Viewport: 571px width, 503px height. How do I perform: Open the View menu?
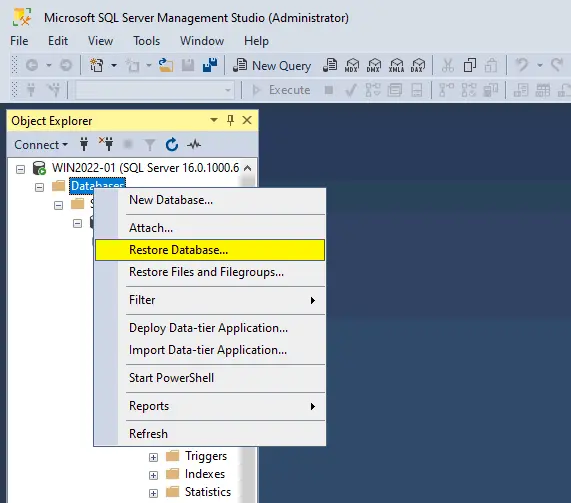tap(100, 41)
